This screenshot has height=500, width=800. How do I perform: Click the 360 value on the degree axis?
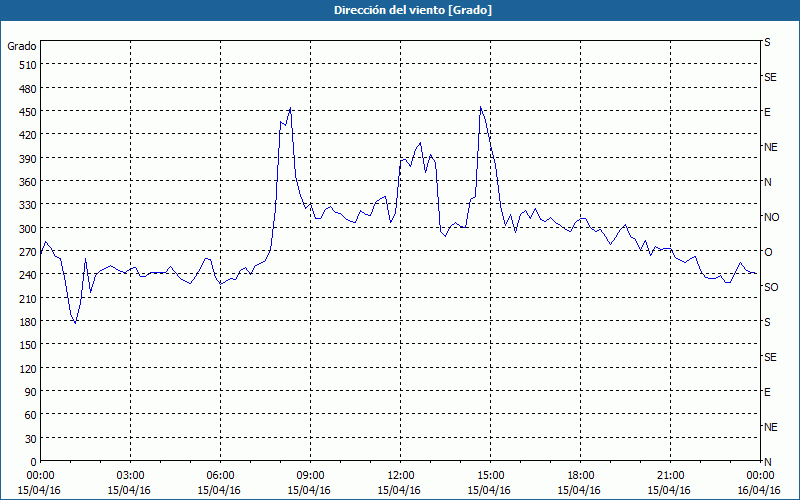[x=28, y=182]
